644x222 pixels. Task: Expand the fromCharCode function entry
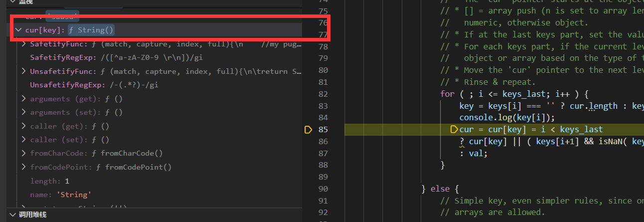point(23,153)
